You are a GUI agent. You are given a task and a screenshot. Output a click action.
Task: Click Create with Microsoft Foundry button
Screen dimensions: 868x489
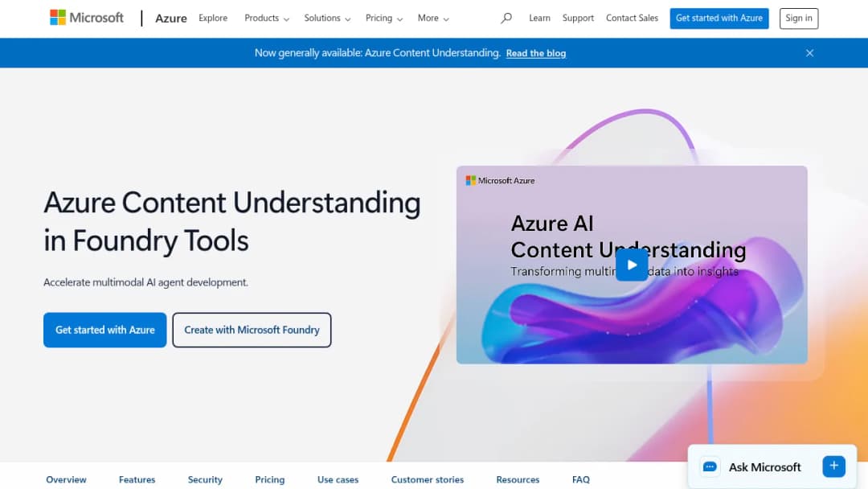[x=252, y=330]
